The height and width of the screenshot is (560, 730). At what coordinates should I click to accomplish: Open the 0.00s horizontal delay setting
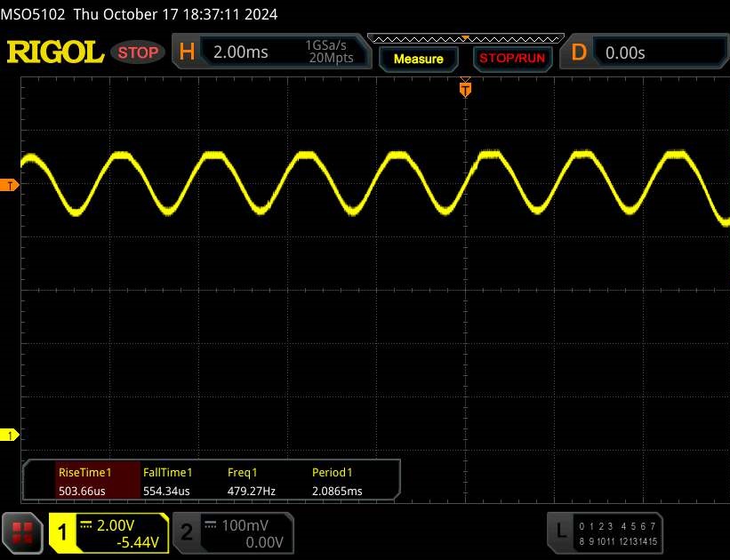click(x=658, y=52)
